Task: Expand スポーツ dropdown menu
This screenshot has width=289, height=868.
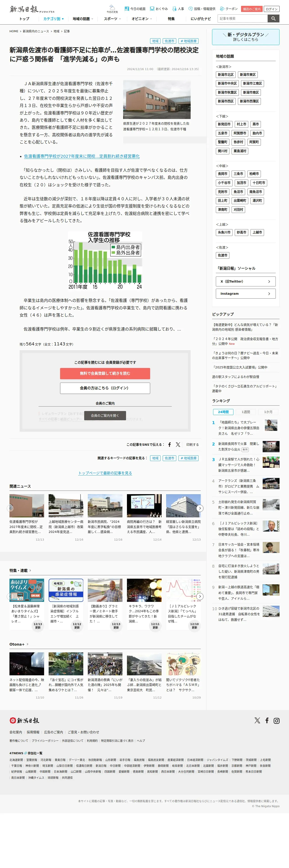Action: coord(112,19)
